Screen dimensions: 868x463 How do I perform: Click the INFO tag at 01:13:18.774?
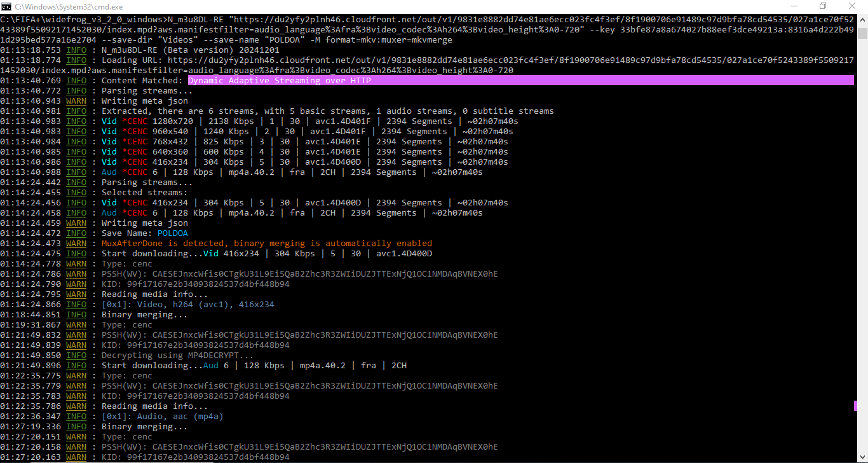coord(76,60)
